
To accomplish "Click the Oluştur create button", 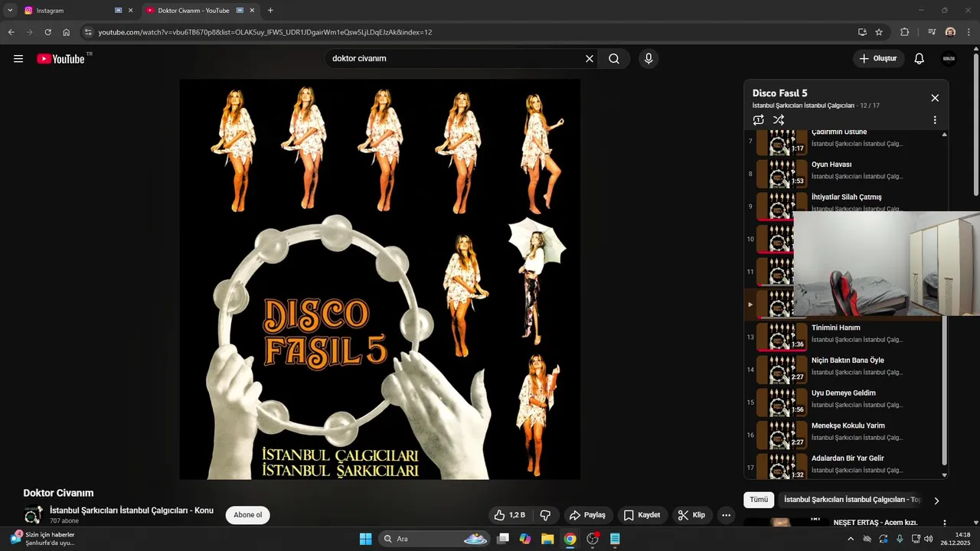I will click(x=879, y=59).
